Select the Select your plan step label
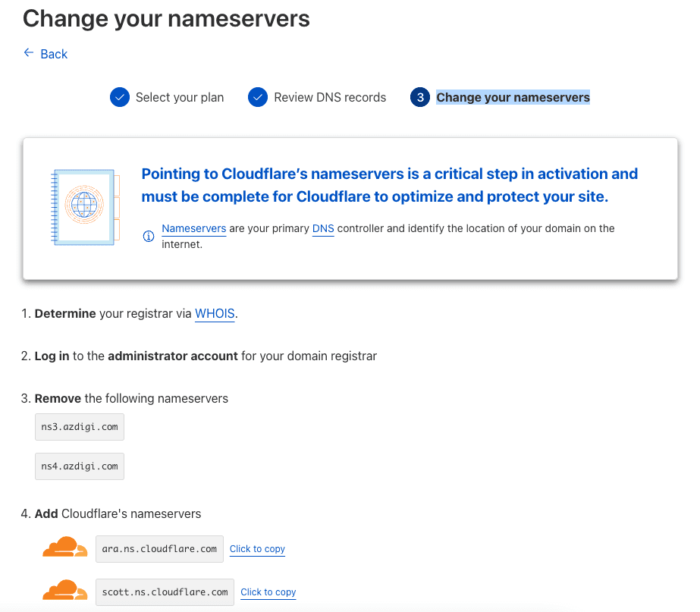The image size is (700, 612). point(178,97)
